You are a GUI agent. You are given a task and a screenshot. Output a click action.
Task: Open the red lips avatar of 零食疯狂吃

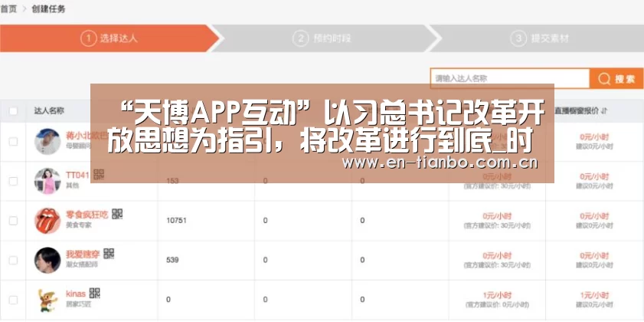[47, 221]
